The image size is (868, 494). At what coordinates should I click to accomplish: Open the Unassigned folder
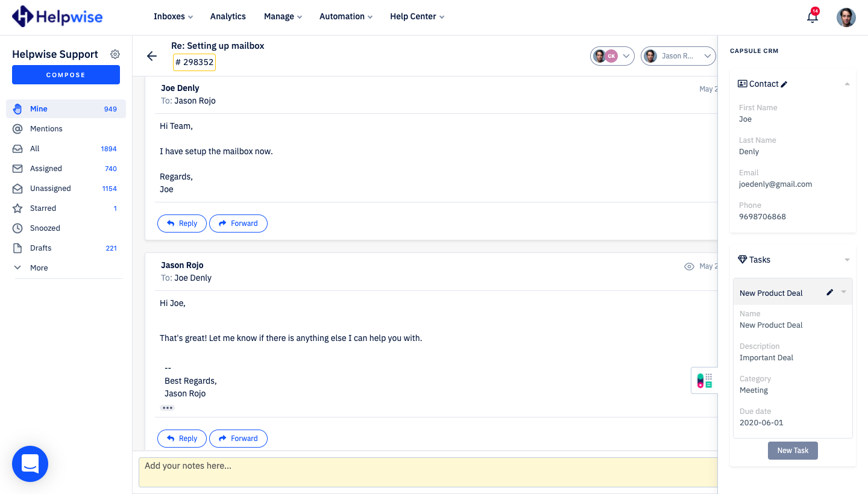pos(66,188)
